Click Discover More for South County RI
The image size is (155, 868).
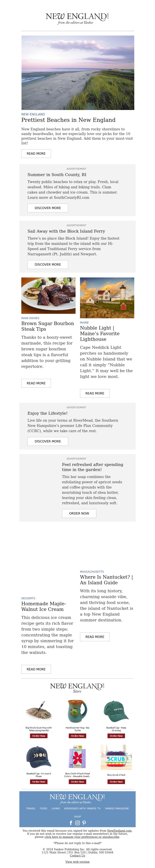pos(48,208)
